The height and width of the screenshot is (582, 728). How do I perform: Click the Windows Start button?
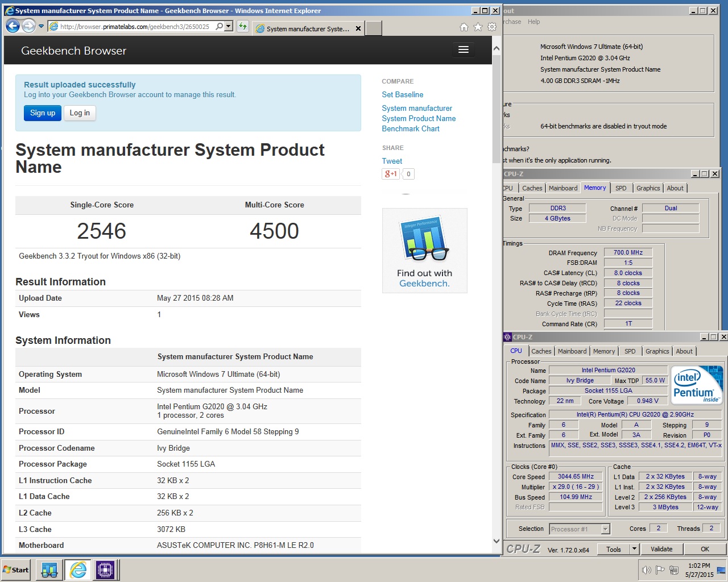click(16, 570)
